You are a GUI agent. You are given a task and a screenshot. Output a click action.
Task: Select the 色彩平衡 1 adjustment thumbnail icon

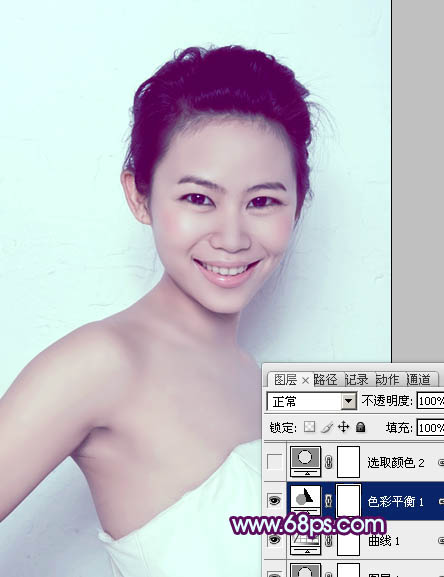(x=305, y=500)
